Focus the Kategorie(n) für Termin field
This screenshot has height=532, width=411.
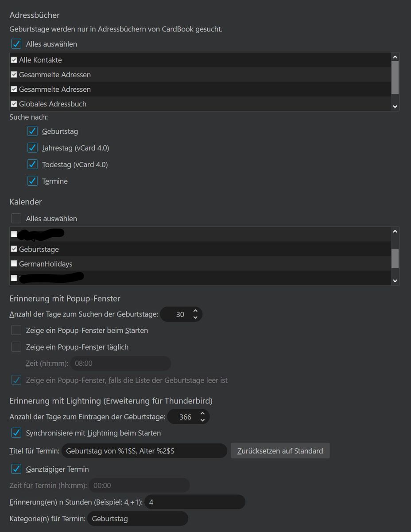(137, 519)
